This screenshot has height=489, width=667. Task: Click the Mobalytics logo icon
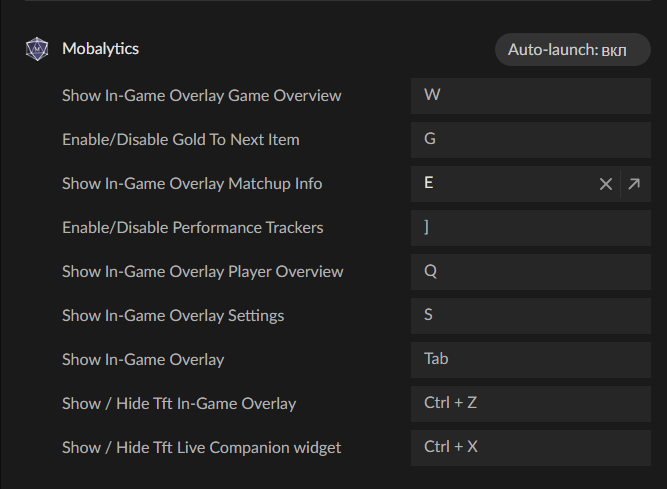pyautogui.click(x=37, y=49)
